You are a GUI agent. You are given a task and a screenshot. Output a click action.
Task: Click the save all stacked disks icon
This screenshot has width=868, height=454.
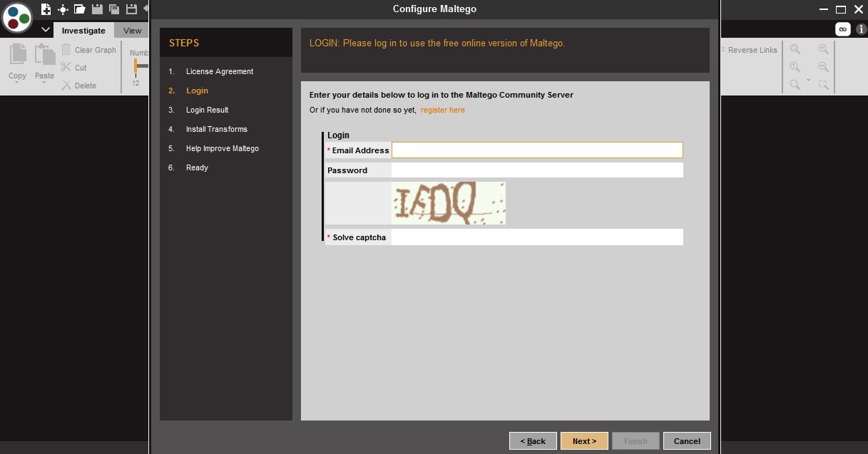pyautogui.click(x=114, y=9)
